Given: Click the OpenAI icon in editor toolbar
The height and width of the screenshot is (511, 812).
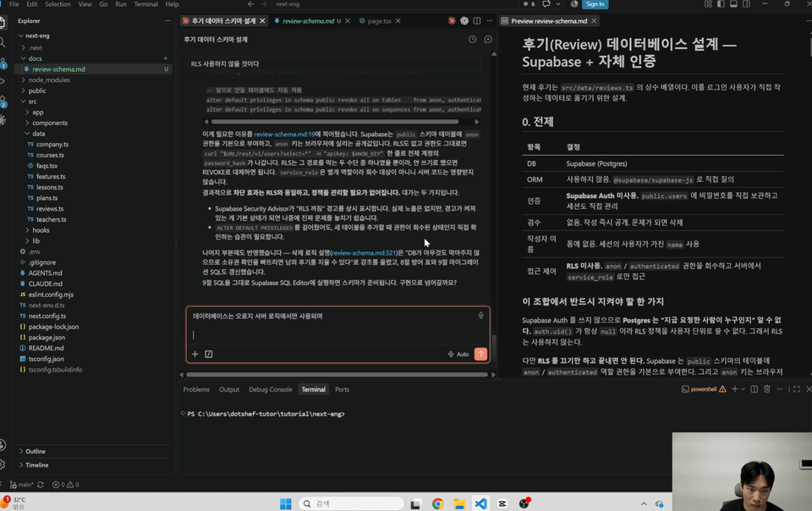Looking at the screenshot, I should pos(464,21).
